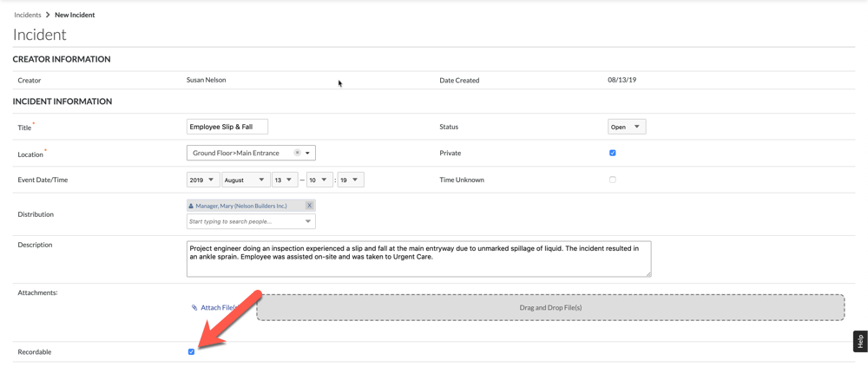Enable the Time Unknown checkbox
The image size is (868, 367).
tap(612, 180)
